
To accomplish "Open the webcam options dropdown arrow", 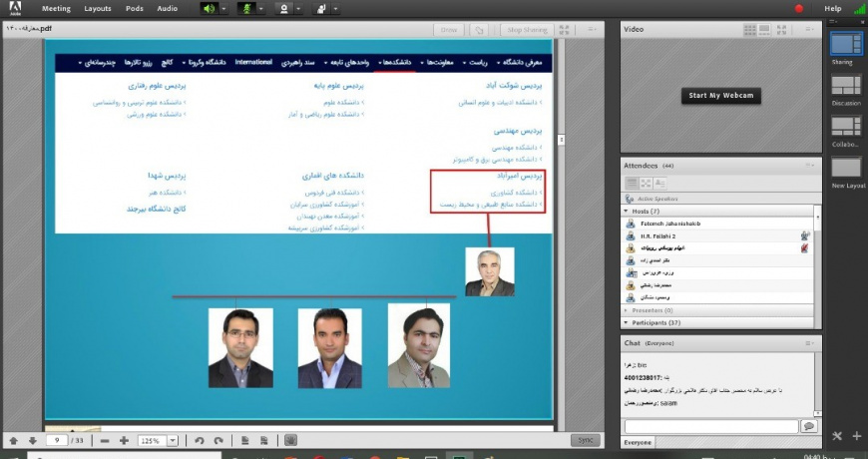I will point(298,9).
